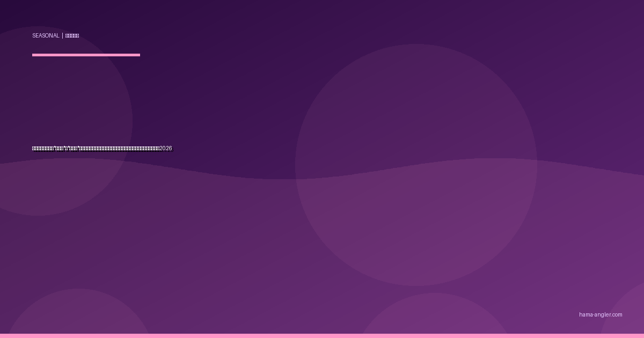Click the 2026 at the headline's end
644x338 pixels.
(x=166, y=149)
